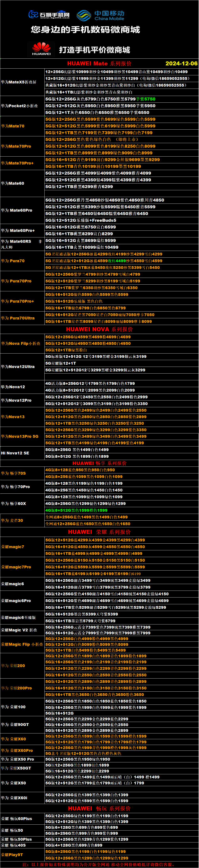Click the 华为 荣耀100 model label
199x868 pixels.
13,707
